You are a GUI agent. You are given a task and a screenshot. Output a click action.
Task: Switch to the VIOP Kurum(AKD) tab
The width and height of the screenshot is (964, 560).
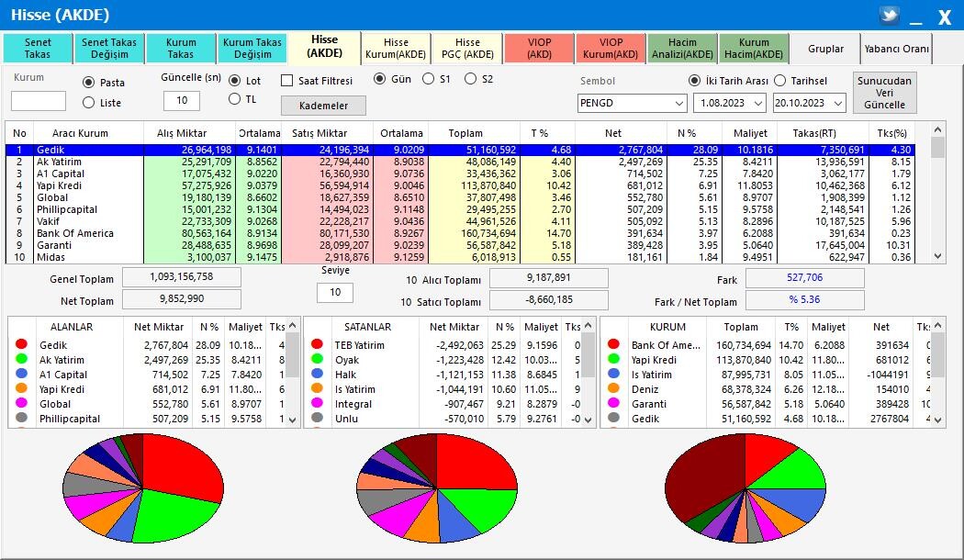(611, 49)
